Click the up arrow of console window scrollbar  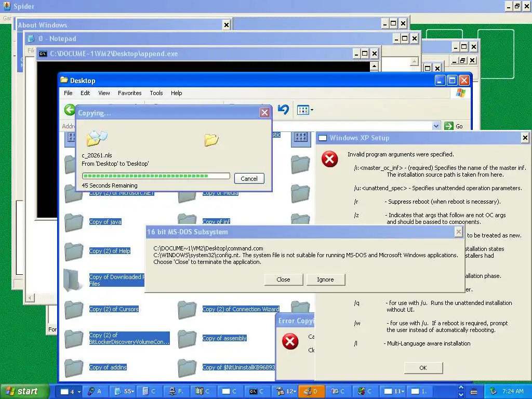tap(374, 66)
